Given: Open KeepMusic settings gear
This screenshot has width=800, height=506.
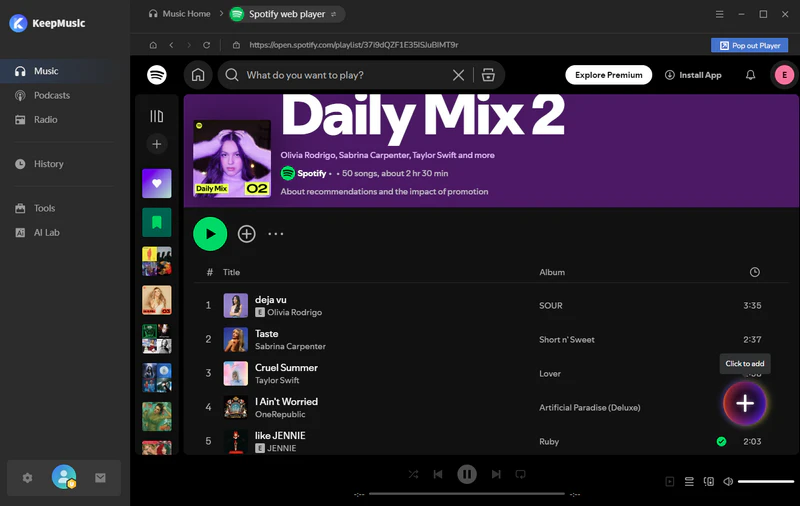Looking at the screenshot, I should point(27,478).
